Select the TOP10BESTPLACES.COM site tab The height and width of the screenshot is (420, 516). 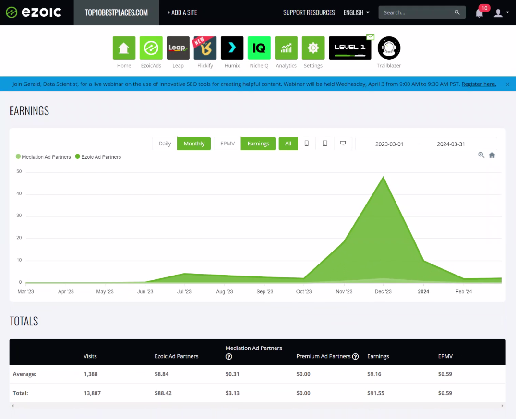(117, 12)
